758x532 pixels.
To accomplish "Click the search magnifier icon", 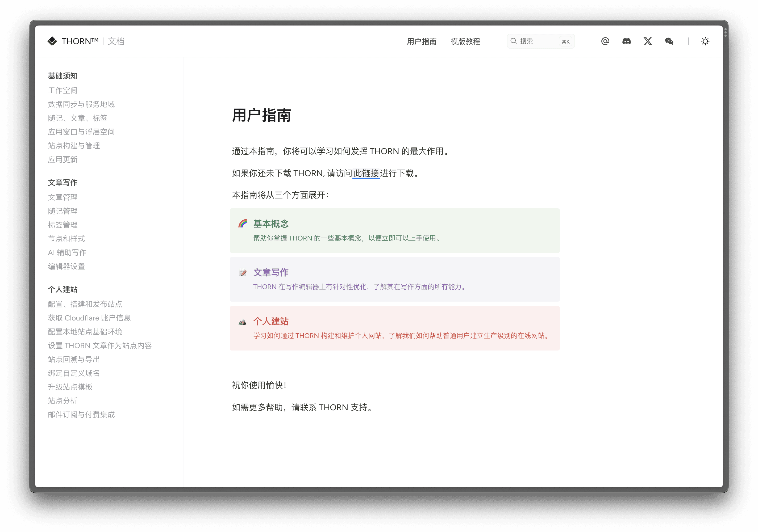I will pyautogui.click(x=513, y=41).
